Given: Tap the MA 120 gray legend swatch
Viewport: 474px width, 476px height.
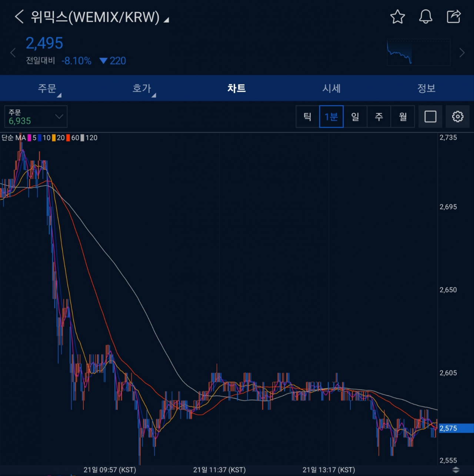Looking at the screenshot, I should tap(82, 138).
